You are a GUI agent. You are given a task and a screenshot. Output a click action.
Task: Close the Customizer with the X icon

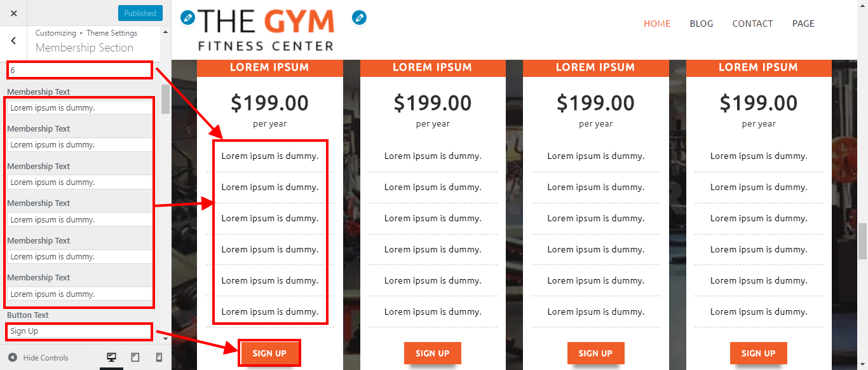14,13
